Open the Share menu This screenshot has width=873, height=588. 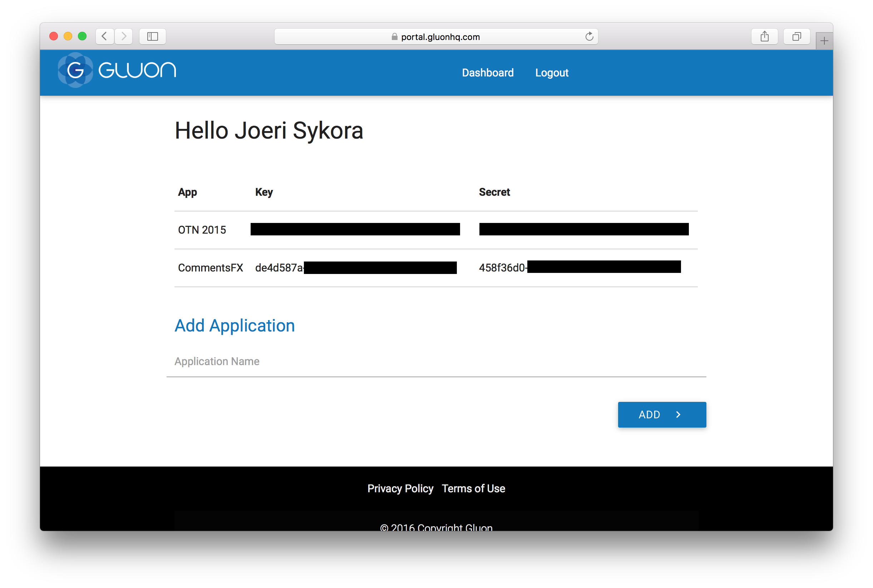tap(765, 36)
